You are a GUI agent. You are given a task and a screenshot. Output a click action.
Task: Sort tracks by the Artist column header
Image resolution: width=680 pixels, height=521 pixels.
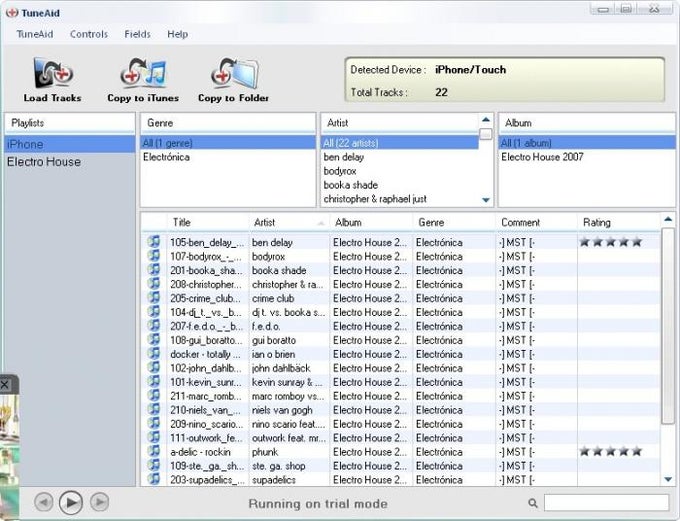click(289, 223)
